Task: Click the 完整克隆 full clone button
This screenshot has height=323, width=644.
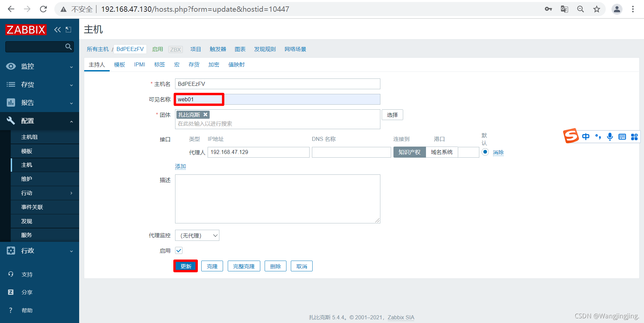Action: tap(244, 266)
